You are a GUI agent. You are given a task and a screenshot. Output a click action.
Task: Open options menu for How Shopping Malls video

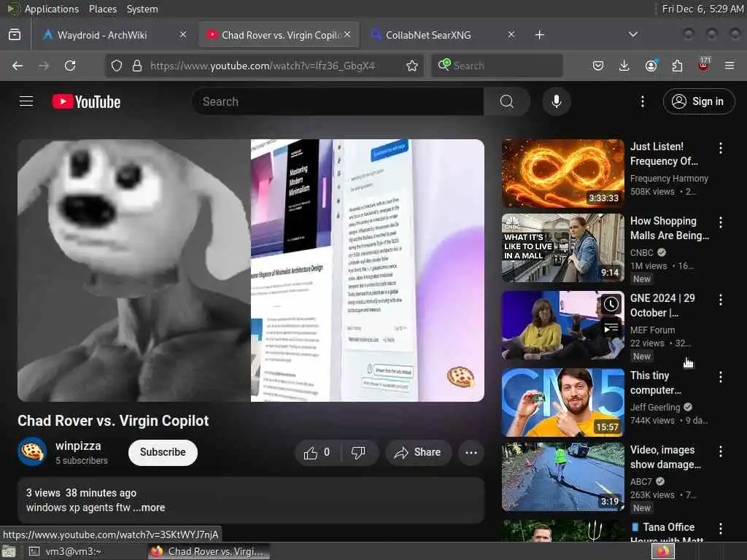point(720,222)
